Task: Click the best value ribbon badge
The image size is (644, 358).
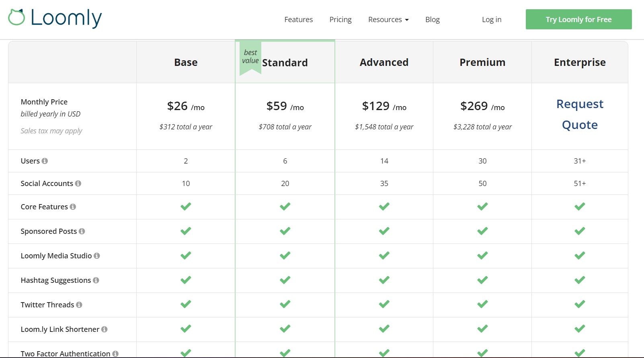Action: 250,57
